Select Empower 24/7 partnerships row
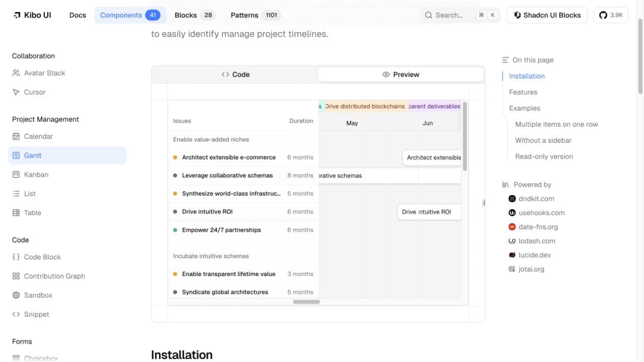This screenshot has height=362, width=644. (x=243, y=230)
